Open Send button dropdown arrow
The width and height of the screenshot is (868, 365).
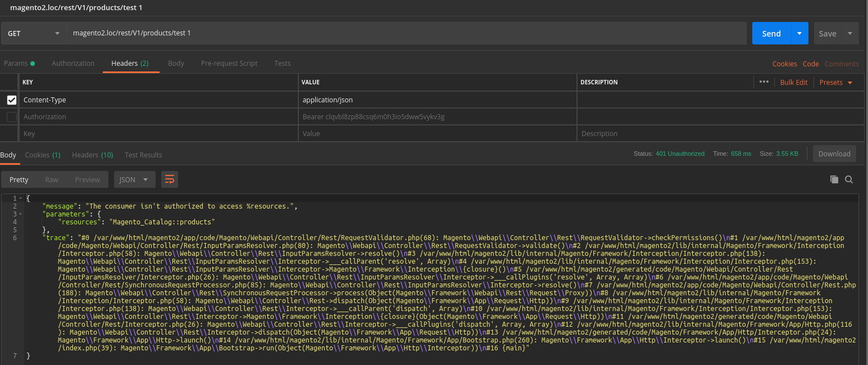[799, 33]
